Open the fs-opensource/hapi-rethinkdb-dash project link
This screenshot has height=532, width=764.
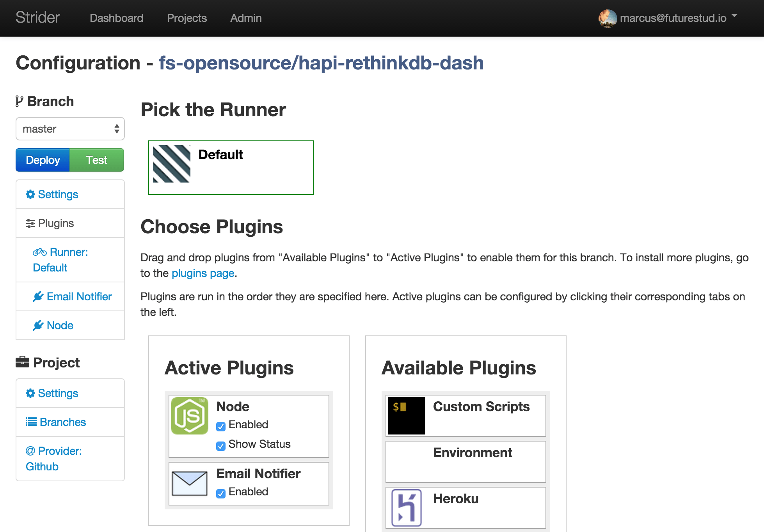pyautogui.click(x=321, y=63)
